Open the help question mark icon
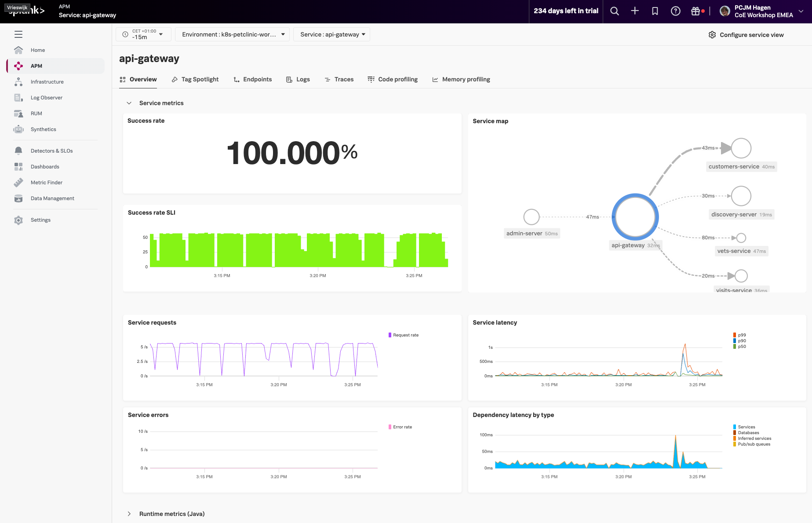The image size is (812, 523). [x=675, y=11]
